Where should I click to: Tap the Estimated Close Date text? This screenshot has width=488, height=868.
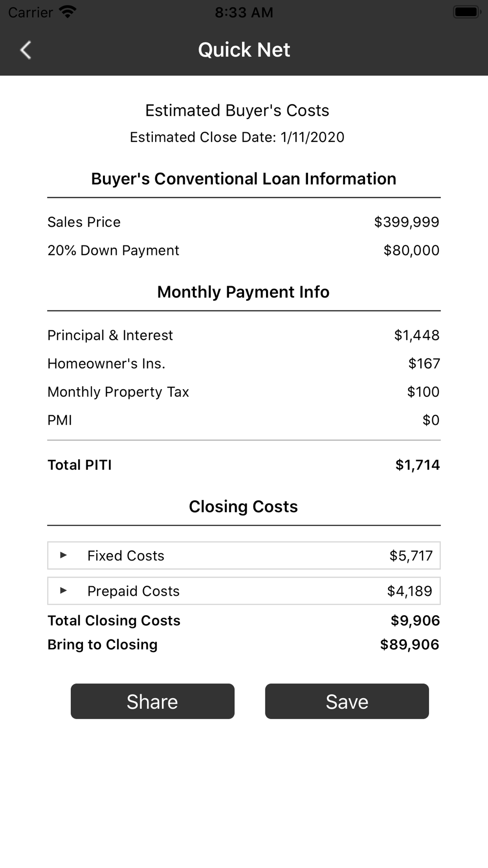[237, 137]
